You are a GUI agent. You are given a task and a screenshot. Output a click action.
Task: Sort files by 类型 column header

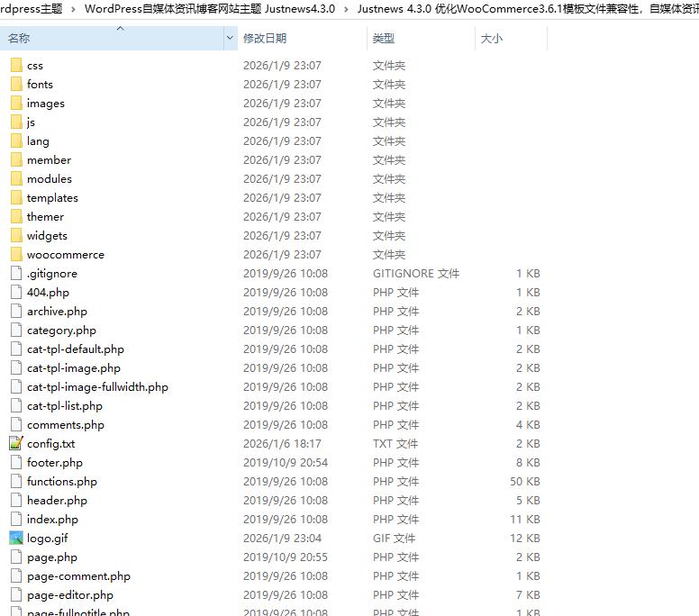422,38
